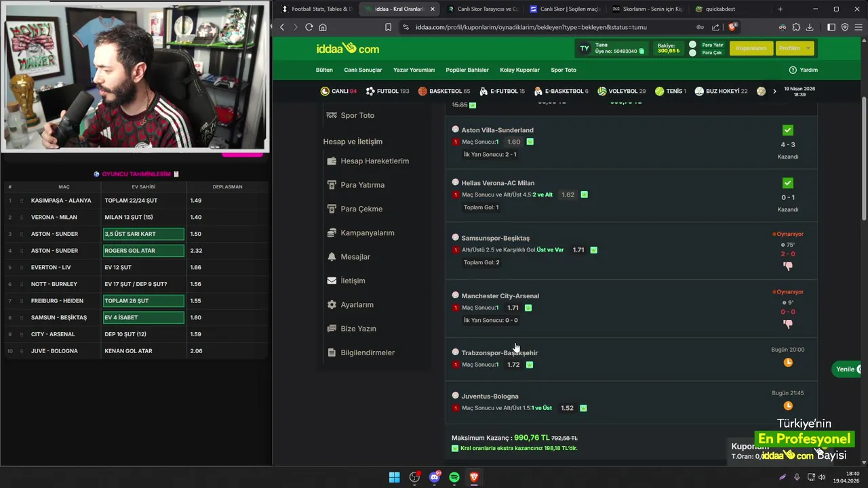Viewport: 868px width, 488px height.
Task: Select FUTBOL 193 sport filter
Action: pyautogui.click(x=387, y=91)
